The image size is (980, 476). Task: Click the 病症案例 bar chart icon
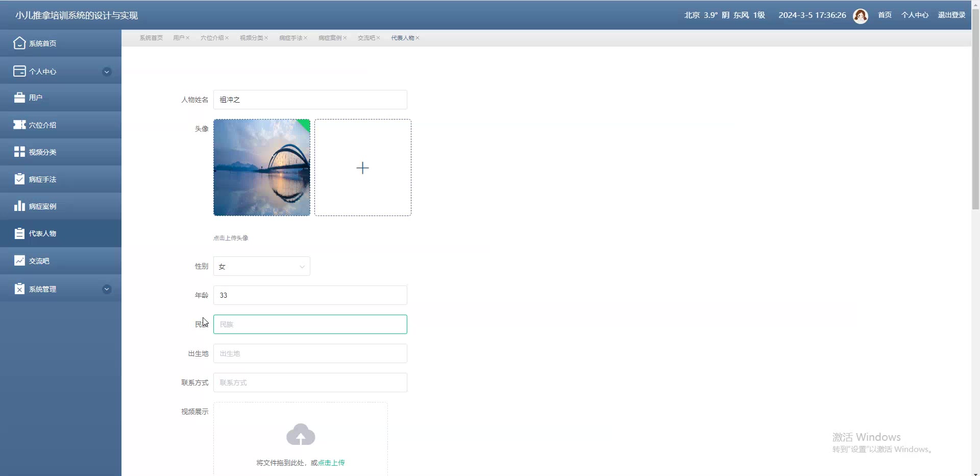[19, 206]
